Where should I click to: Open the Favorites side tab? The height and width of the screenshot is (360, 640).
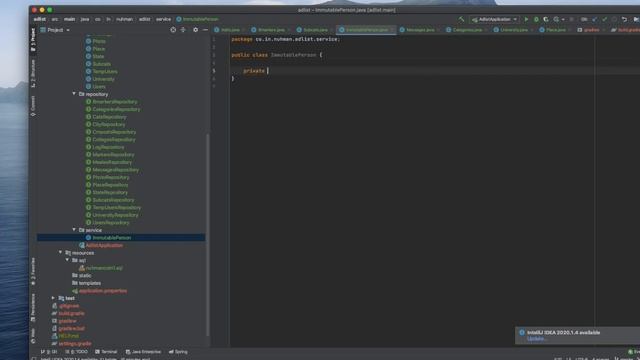[33, 271]
